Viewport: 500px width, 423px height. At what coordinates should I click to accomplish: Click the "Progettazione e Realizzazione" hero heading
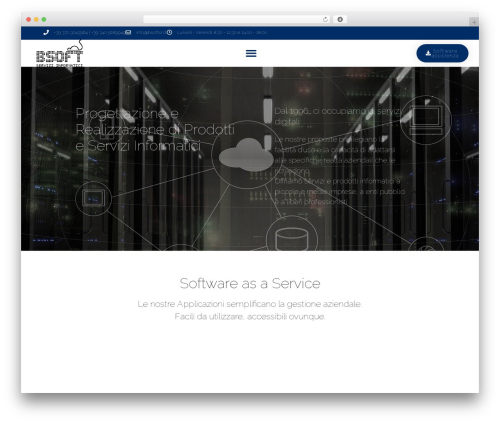click(x=155, y=129)
